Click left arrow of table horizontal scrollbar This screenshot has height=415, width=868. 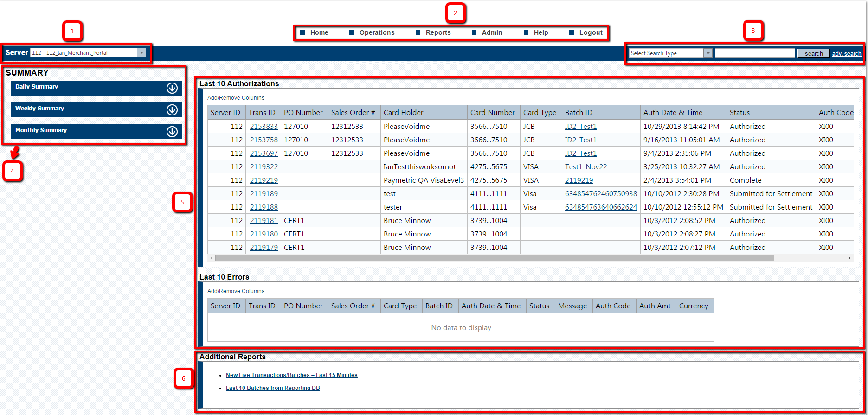coord(212,258)
